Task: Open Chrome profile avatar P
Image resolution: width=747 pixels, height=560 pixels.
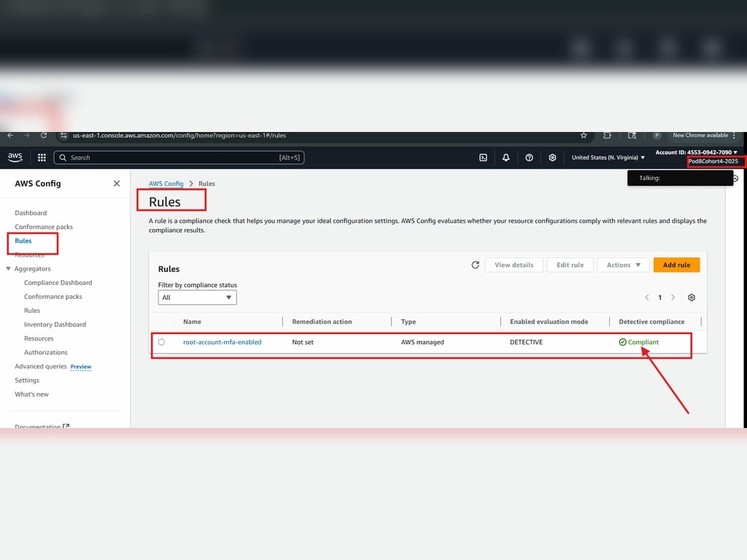Action: [x=657, y=135]
